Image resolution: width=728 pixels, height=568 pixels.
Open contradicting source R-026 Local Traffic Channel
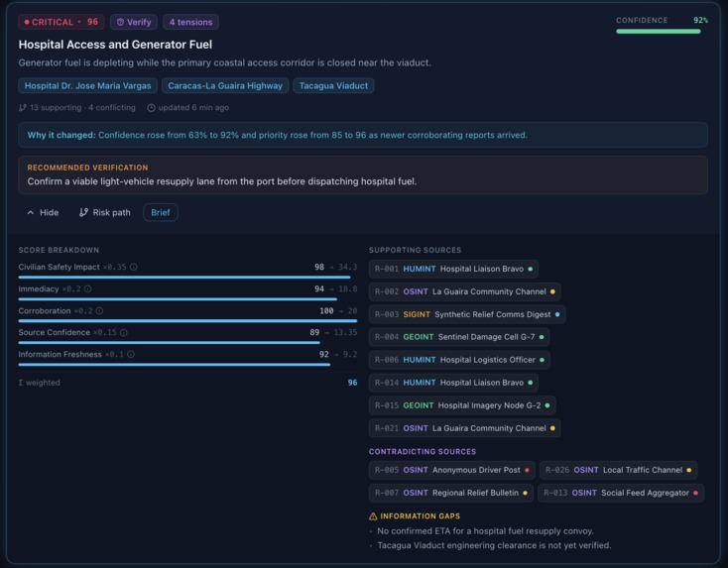coord(619,470)
